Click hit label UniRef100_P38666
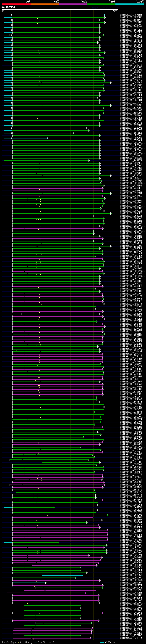The height and width of the screenshot is (644, 146). click(x=131, y=98)
